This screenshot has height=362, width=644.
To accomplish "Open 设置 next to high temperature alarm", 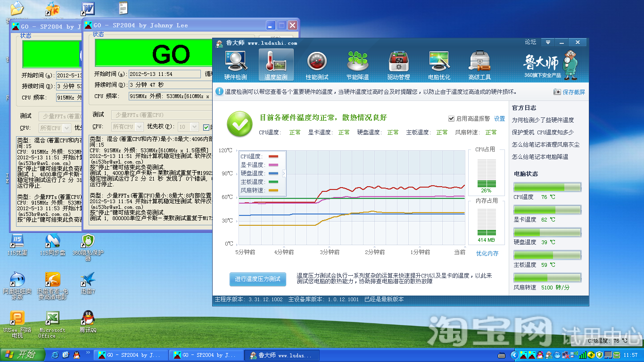I will (x=499, y=119).
